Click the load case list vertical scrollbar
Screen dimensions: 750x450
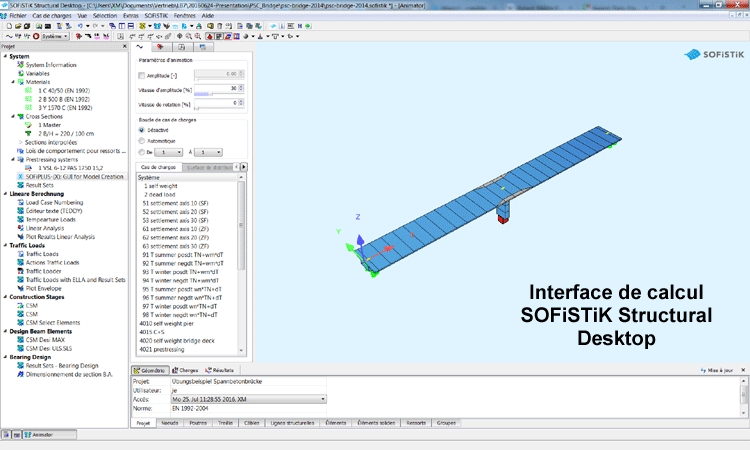[x=241, y=264]
